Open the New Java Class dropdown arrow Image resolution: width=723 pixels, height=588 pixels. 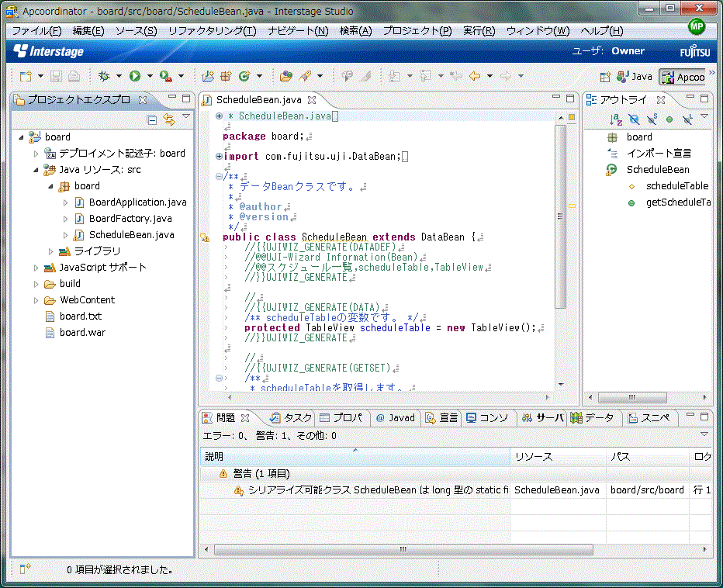point(260,76)
